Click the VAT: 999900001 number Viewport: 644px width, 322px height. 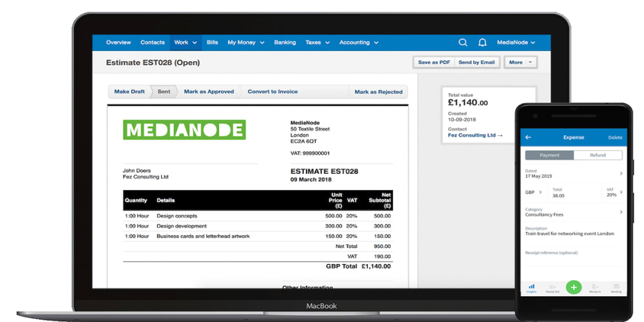310,153
